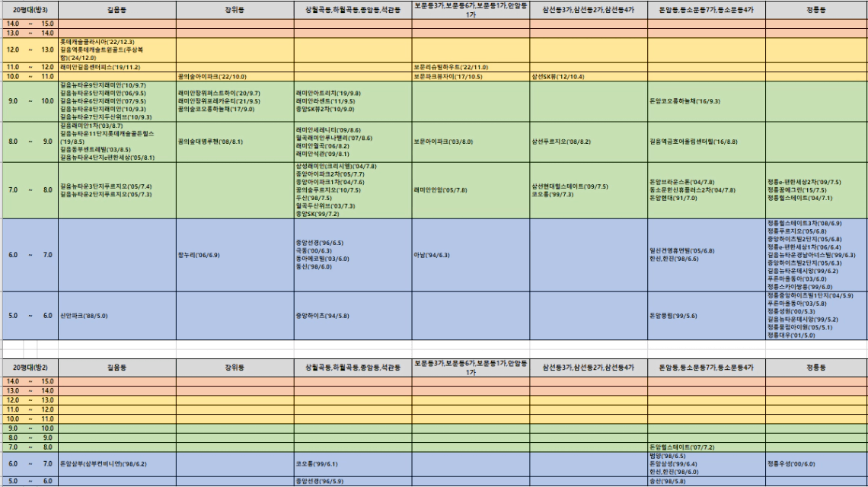
Task: Click the 돈암코오롱하늘채('16/9.3) cell
Action: [707, 101]
